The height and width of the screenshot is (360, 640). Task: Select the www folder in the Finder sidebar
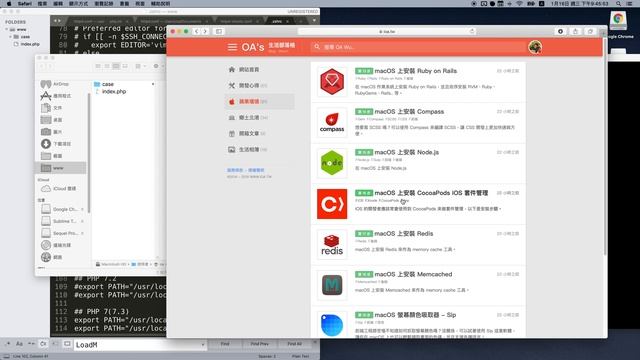tap(61, 168)
